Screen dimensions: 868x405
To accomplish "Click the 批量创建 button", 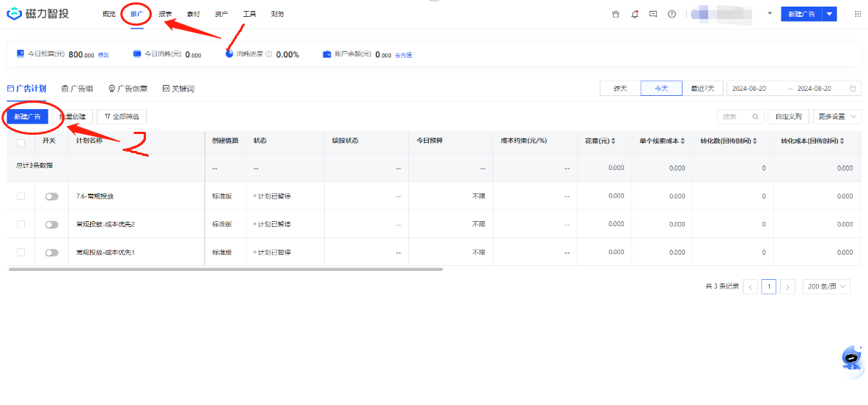I will click(x=73, y=116).
